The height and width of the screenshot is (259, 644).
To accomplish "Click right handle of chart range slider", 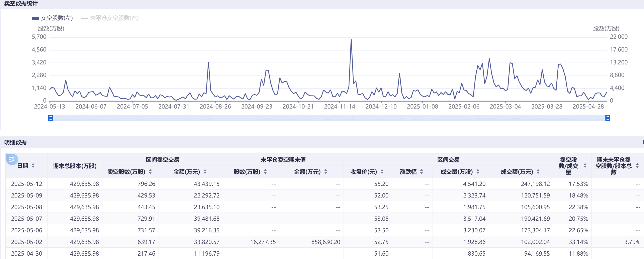I will [608, 118].
